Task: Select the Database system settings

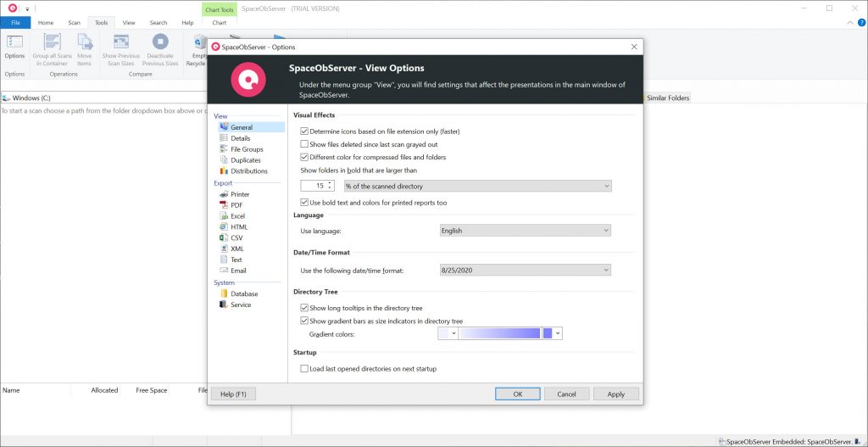Action: coord(244,294)
